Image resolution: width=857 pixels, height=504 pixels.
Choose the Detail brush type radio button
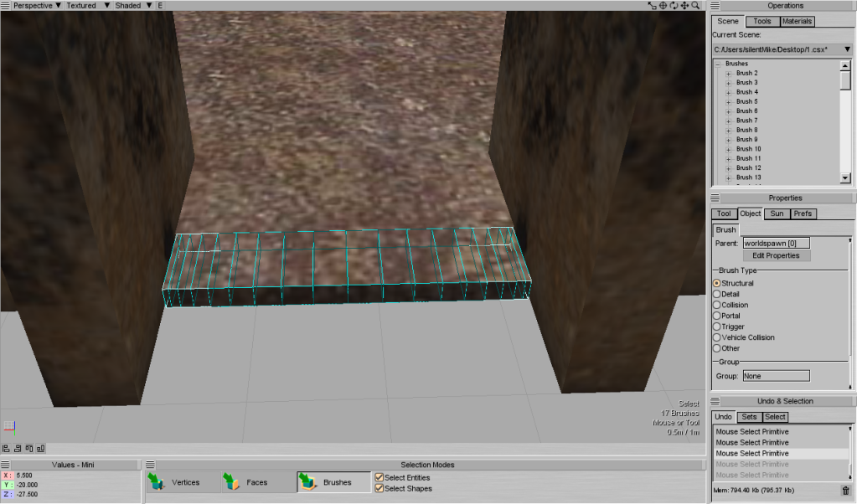coord(716,294)
